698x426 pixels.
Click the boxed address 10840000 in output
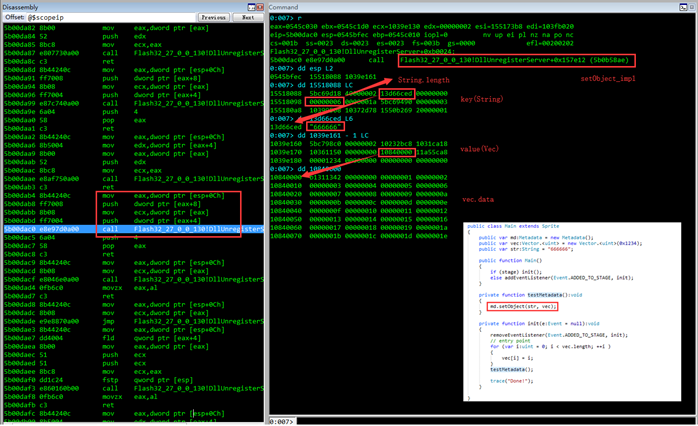(397, 152)
